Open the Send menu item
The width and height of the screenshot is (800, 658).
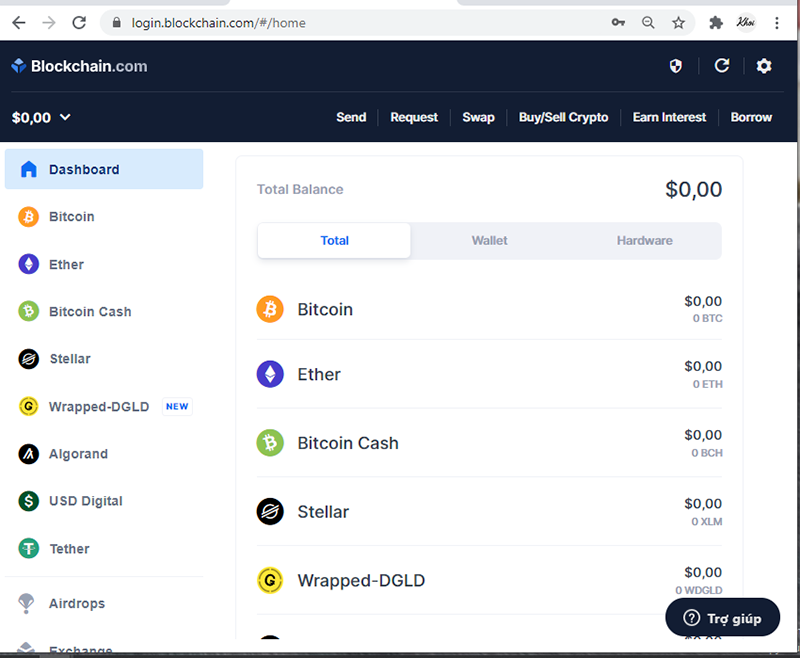tap(351, 117)
